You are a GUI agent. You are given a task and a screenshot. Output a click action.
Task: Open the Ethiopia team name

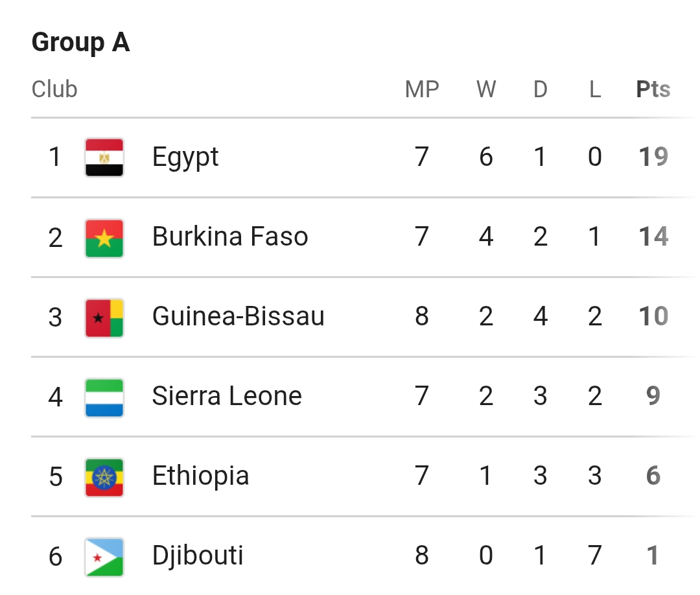pyautogui.click(x=200, y=476)
